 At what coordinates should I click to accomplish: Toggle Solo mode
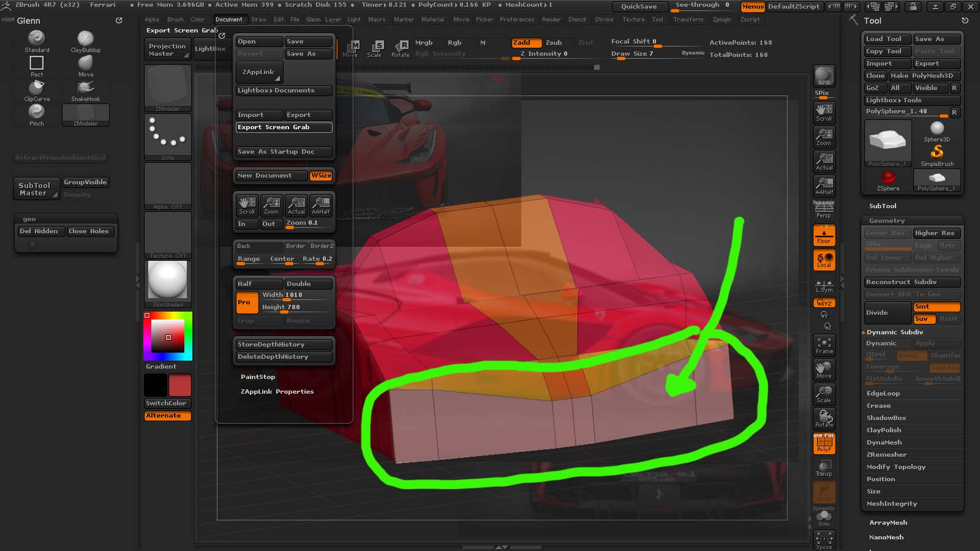pos(824,518)
